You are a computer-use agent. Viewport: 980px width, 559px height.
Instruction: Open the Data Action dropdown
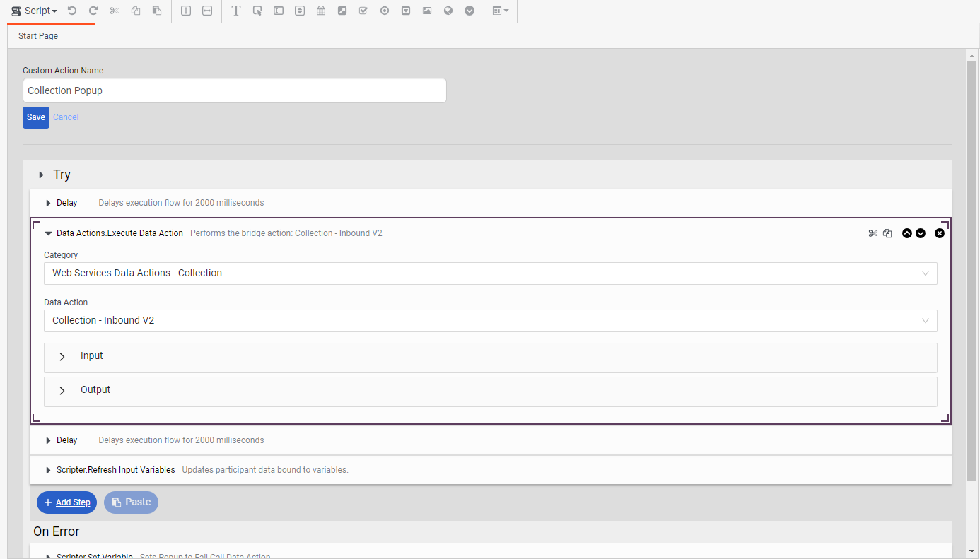coord(491,321)
